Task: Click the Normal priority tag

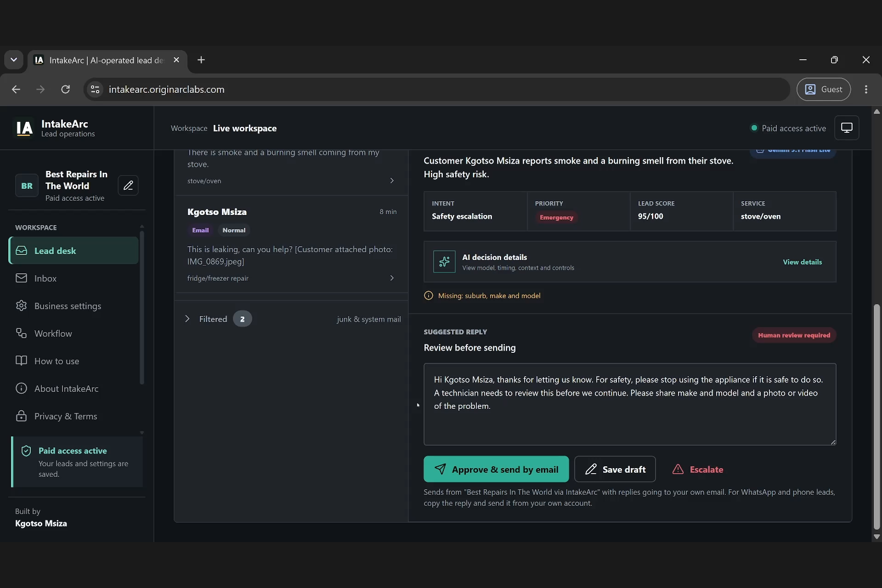Action: point(234,230)
